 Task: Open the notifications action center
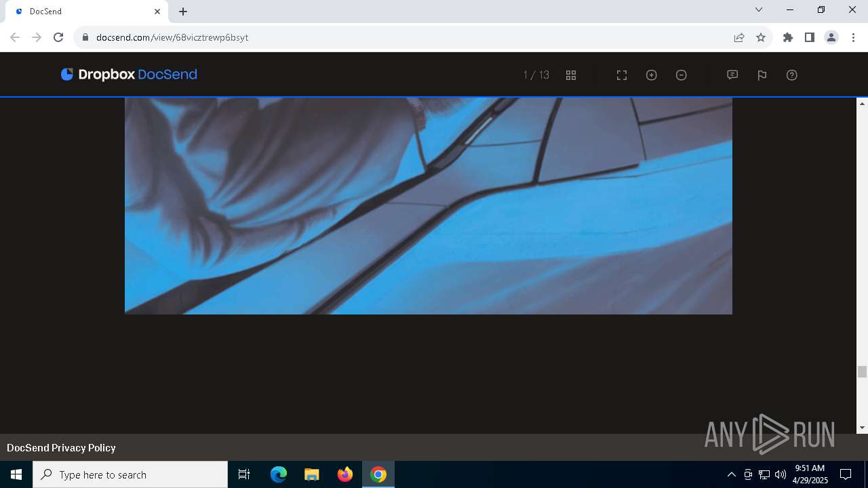coord(846,474)
